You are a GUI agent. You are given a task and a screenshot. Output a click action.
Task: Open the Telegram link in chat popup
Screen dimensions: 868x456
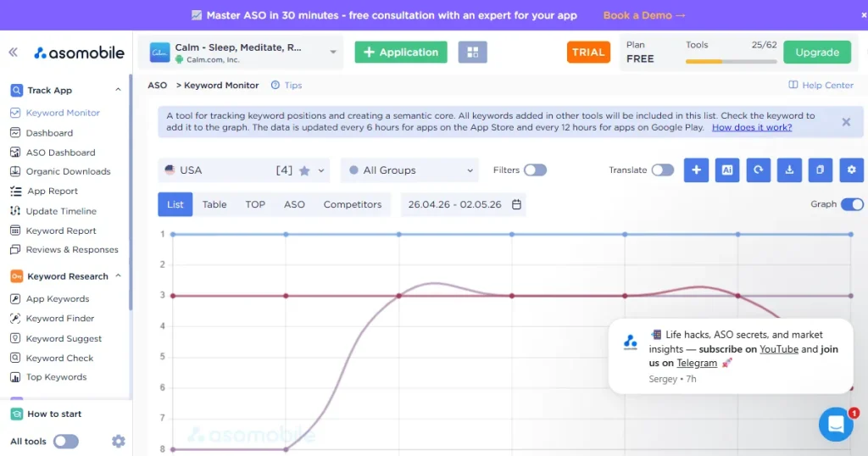pyautogui.click(x=697, y=363)
